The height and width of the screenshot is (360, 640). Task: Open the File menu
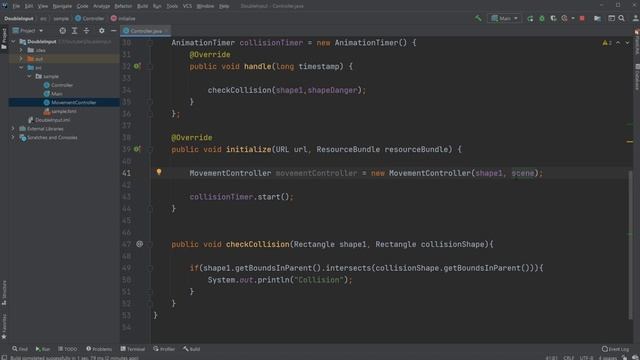pyautogui.click(x=16, y=6)
